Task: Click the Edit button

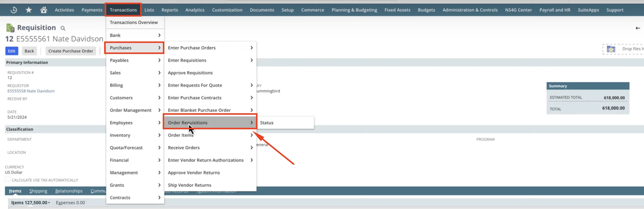Action: [11, 51]
